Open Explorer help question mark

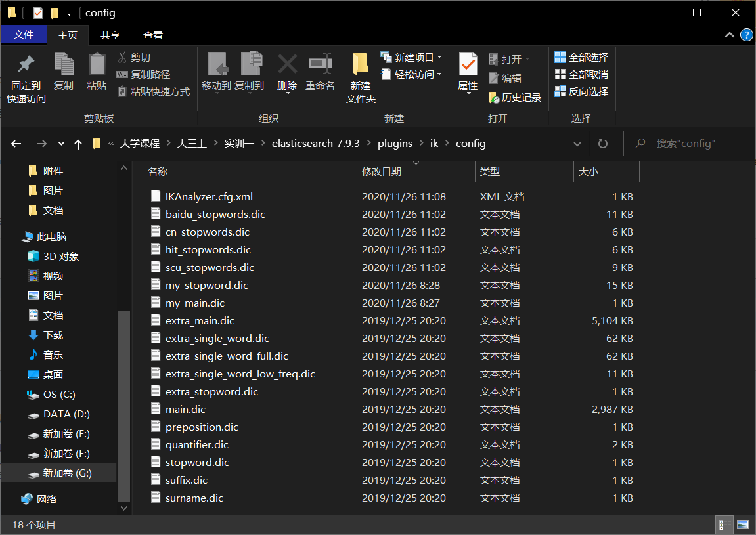746,35
